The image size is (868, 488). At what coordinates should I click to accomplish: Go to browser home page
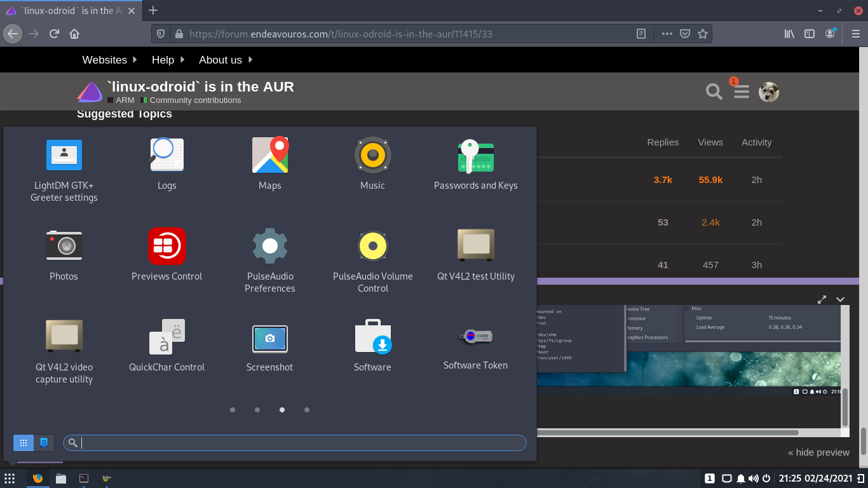pyautogui.click(x=74, y=34)
